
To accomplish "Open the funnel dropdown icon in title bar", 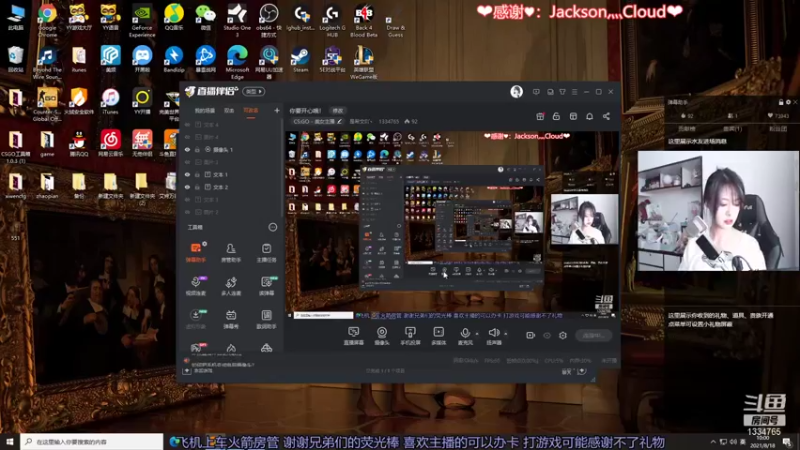I will pyautogui.click(x=562, y=92).
